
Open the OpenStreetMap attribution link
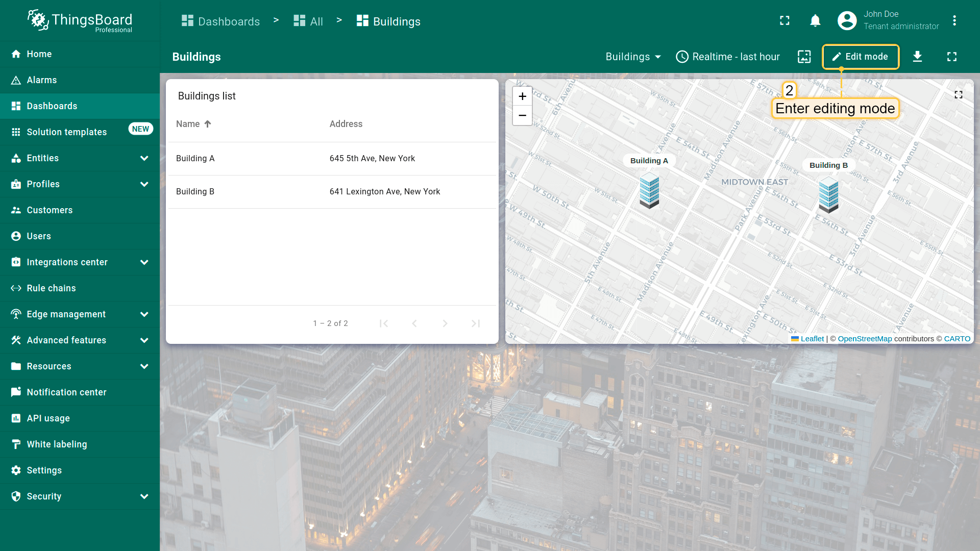[865, 339]
